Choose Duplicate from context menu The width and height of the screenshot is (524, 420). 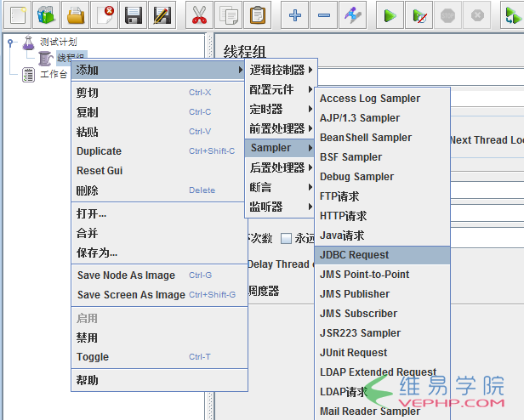[x=157, y=151]
